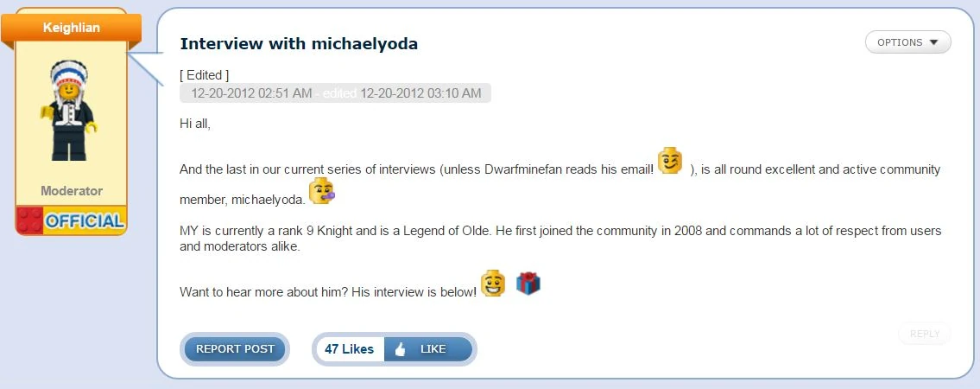Click the thumbs-up icon in Like button
Screen dimensions: 980x389
(x=400, y=349)
